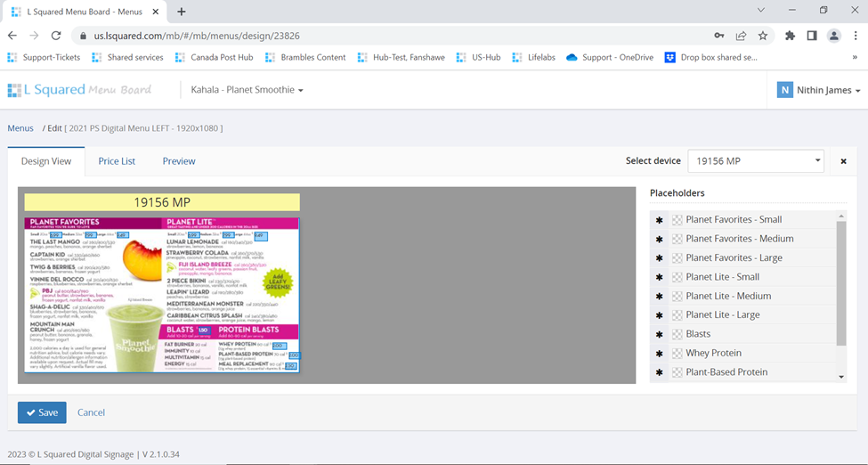Clear the selected device with the x
This screenshot has height=465, width=868.
click(x=844, y=161)
